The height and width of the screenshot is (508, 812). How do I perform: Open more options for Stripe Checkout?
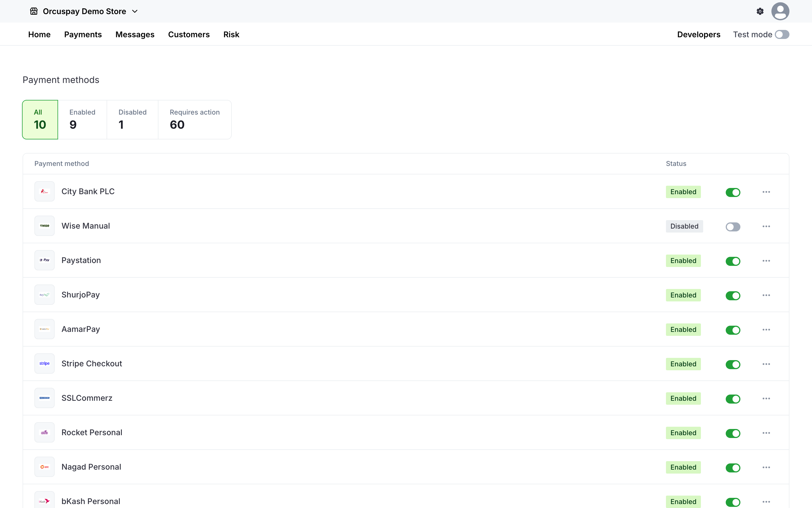(766, 364)
